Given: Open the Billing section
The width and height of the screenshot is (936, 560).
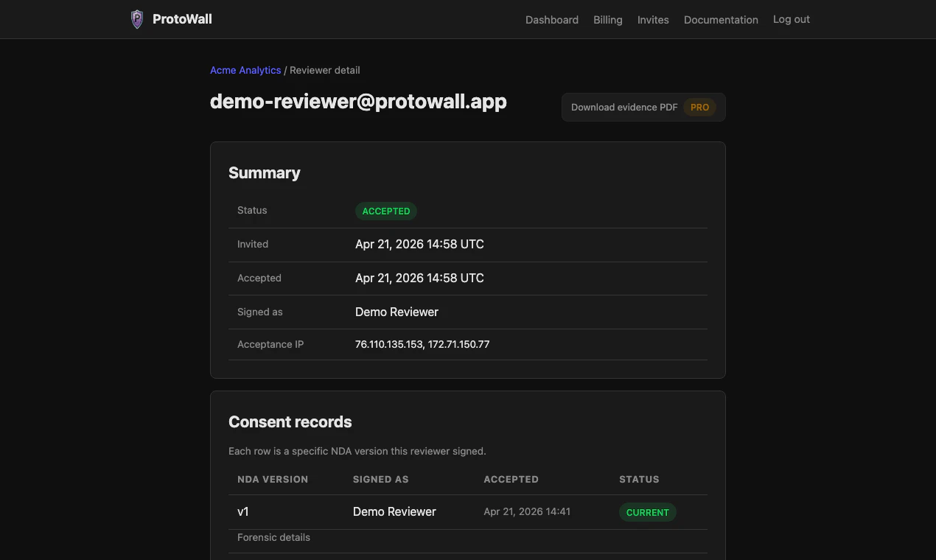Looking at the screenshot, I should [x=607, y=20].
